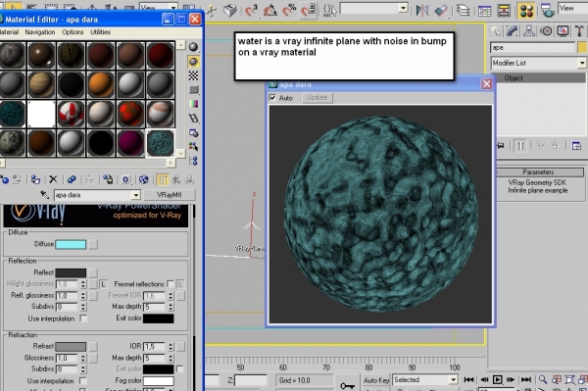Check Use interpolation under Reflection
This screenshot has width=588, height=391.
tap(83, 318)
